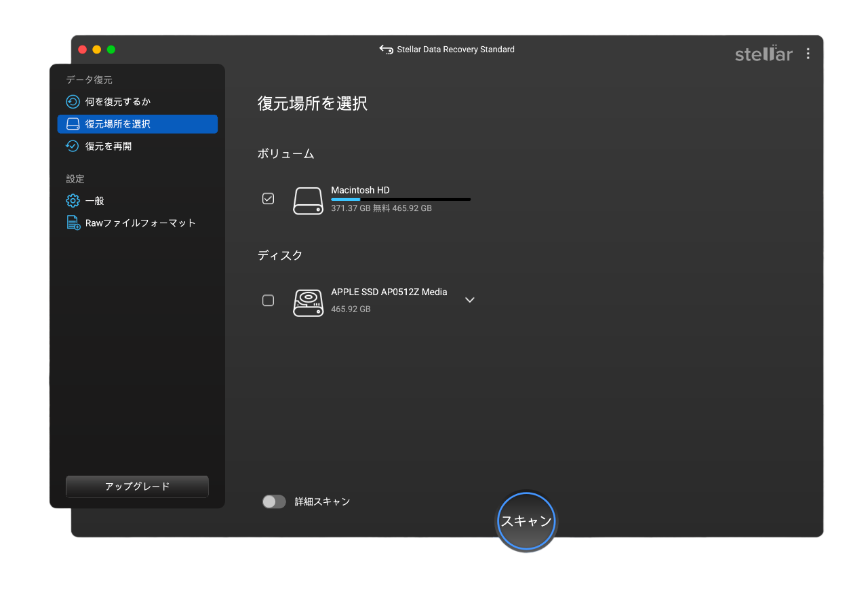
Task: Open the 復元を再開 sidebar item
Action: 108,146
